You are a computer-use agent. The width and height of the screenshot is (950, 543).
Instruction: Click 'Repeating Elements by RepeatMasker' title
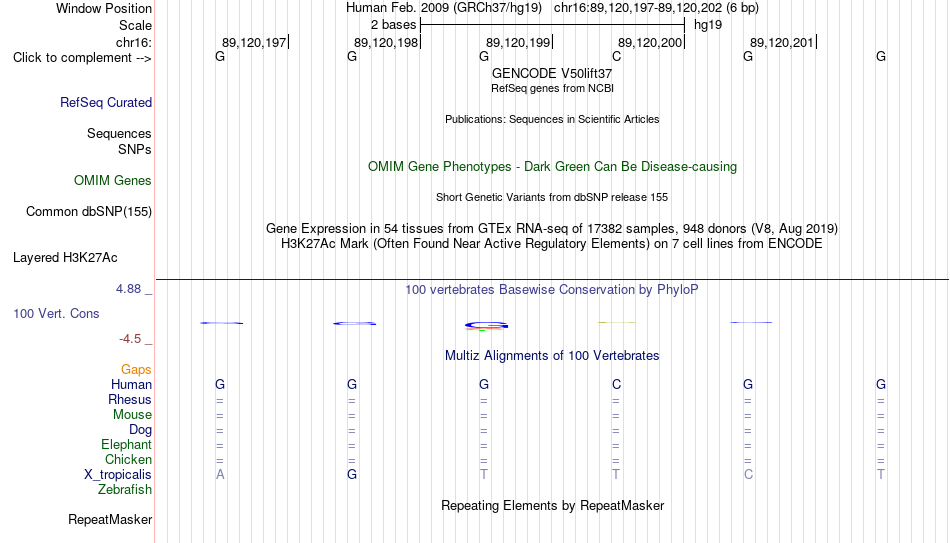pyautogui.click(x=552, y=505)
